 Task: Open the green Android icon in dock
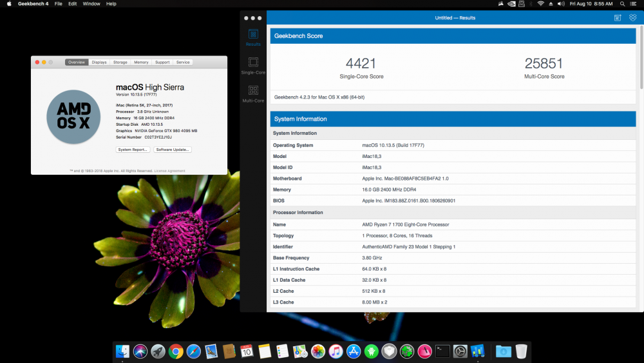coord(372,351)
